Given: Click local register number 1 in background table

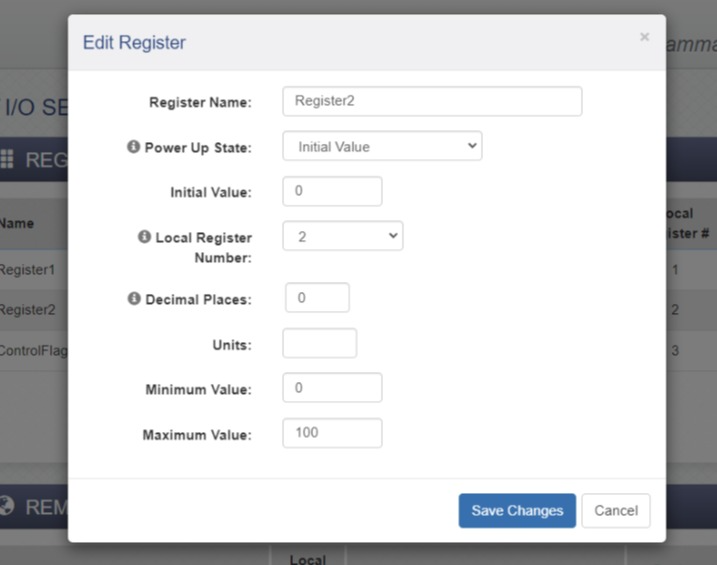Looking at the screenshot, I should pyautogui.click(x=675, y=270).
